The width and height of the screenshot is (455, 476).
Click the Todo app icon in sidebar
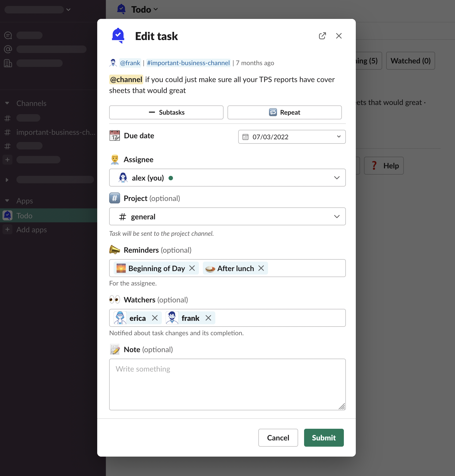tap(8, 216)
